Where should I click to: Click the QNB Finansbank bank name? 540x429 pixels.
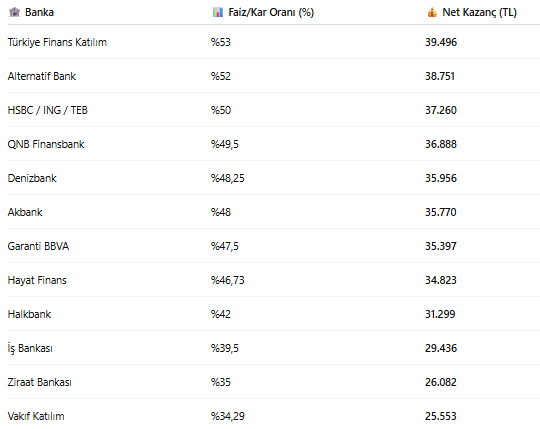coord(46,144)
